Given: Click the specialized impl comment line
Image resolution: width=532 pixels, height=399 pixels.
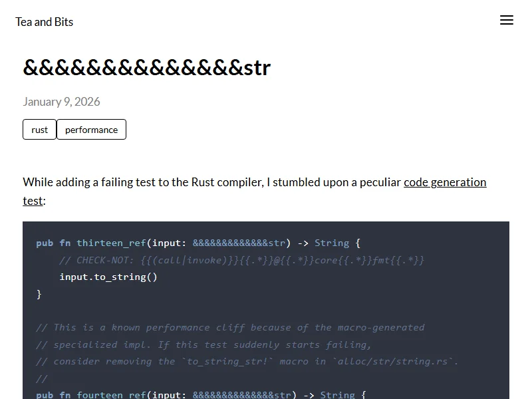Looking at the screenshot, I should 203,344.
